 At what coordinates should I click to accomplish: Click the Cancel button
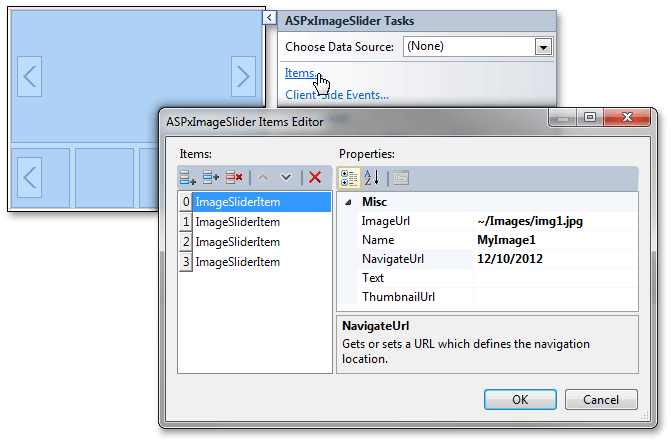tap(601, 399)
